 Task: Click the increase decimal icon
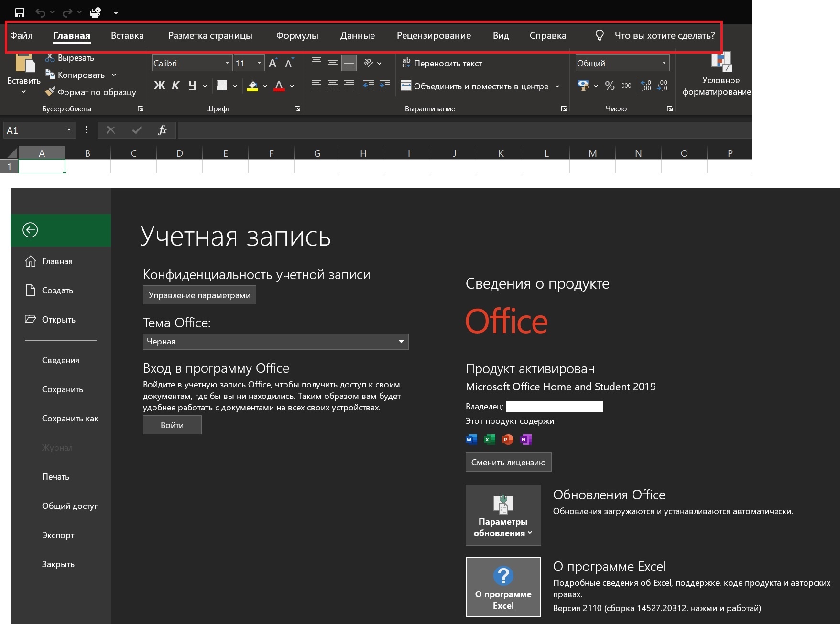tap(646, 86)
